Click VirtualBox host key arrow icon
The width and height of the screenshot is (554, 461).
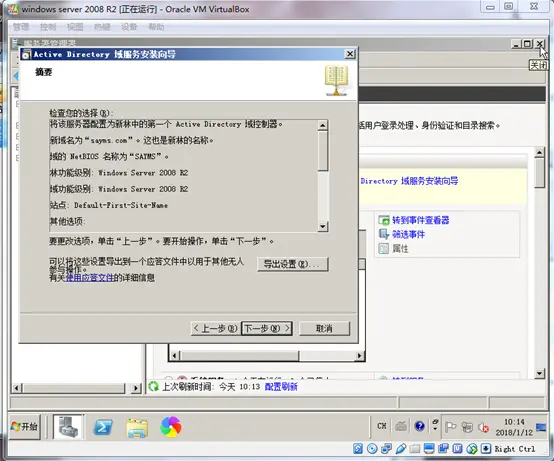(x=486, y=449)
